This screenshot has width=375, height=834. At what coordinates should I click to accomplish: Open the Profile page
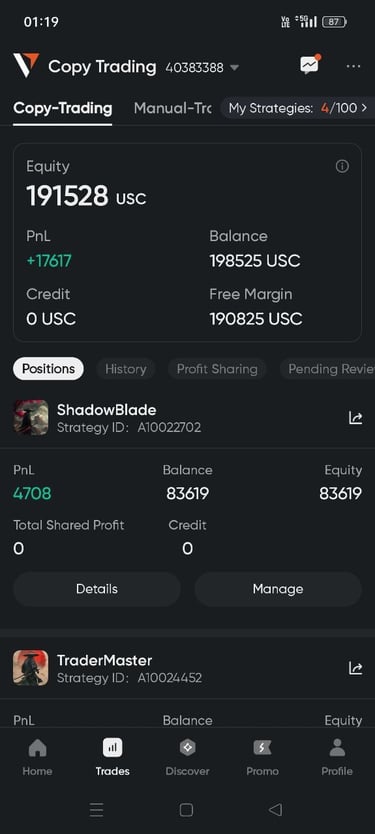pos(337,757)
